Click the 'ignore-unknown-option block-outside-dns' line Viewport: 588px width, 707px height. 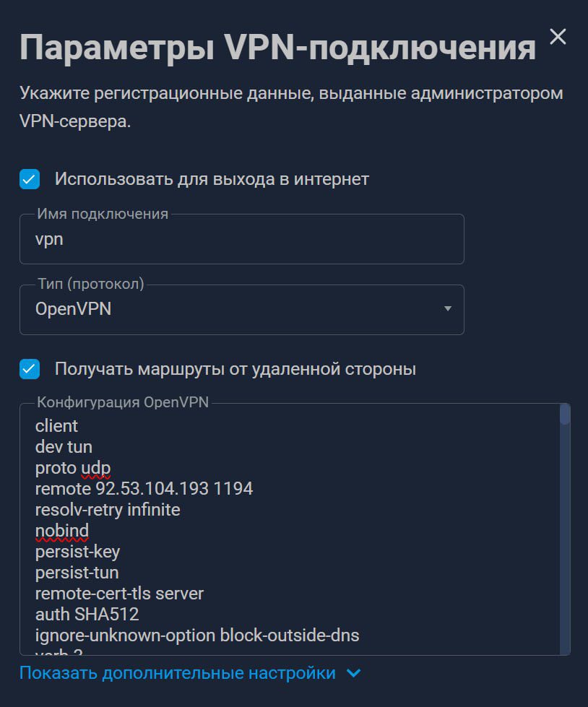(x=197, y=636)
